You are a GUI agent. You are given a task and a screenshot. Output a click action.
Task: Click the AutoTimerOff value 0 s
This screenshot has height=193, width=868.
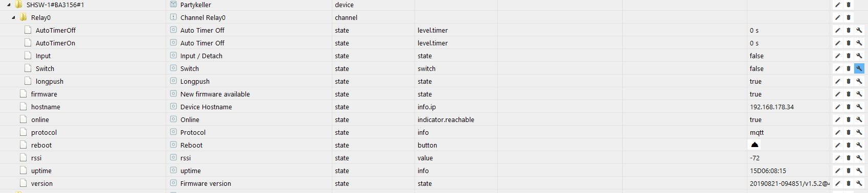click(754, 30)
